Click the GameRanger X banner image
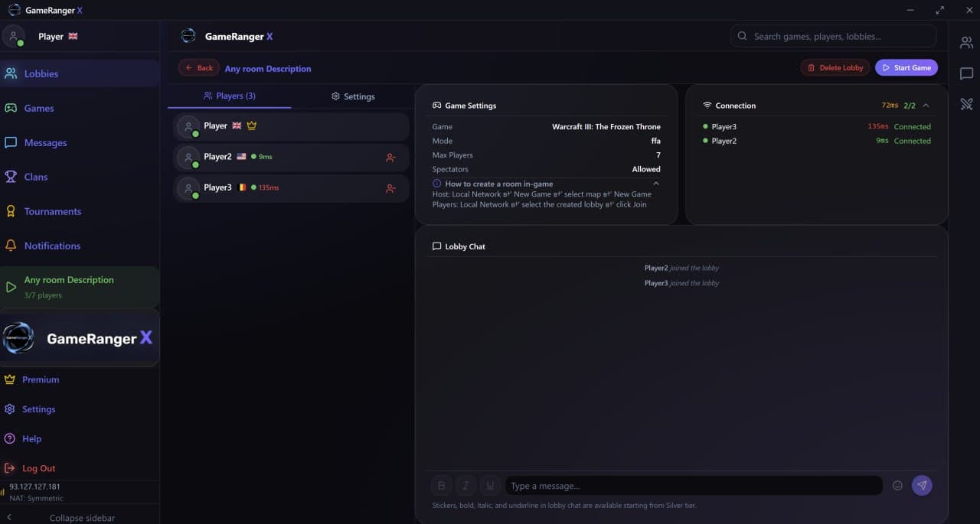The image size is (980, 524). pyautogui.click(x=80, y=338)
